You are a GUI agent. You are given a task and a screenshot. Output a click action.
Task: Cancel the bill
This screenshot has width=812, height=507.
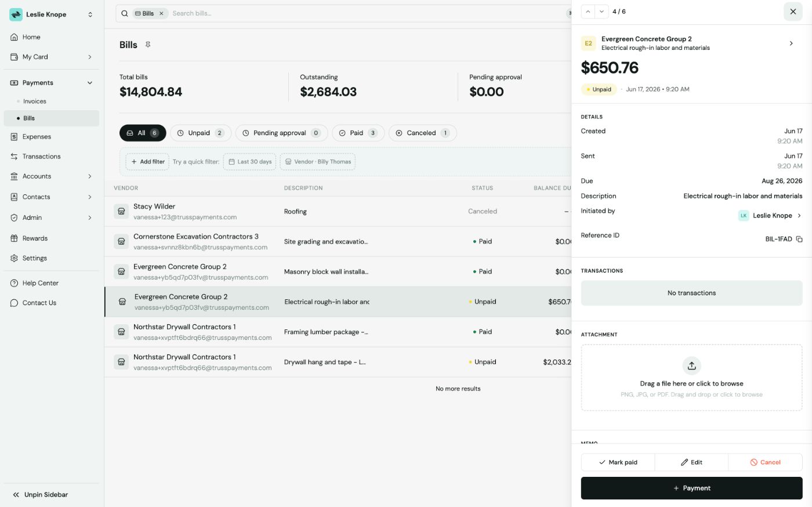pos(766,462)
